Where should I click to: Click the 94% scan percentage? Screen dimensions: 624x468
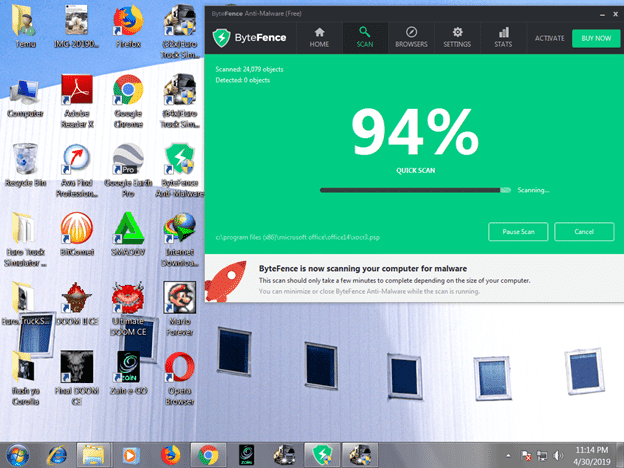click(x=415, y=132)
